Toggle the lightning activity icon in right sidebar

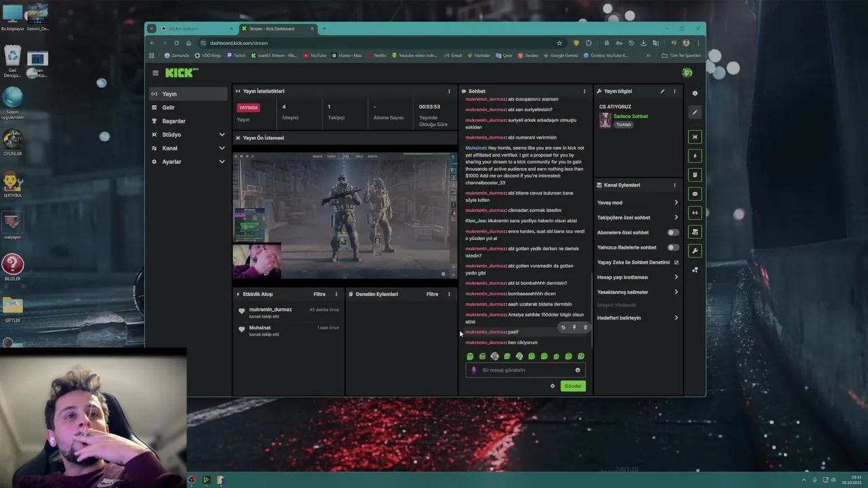[x=694, y=156]
